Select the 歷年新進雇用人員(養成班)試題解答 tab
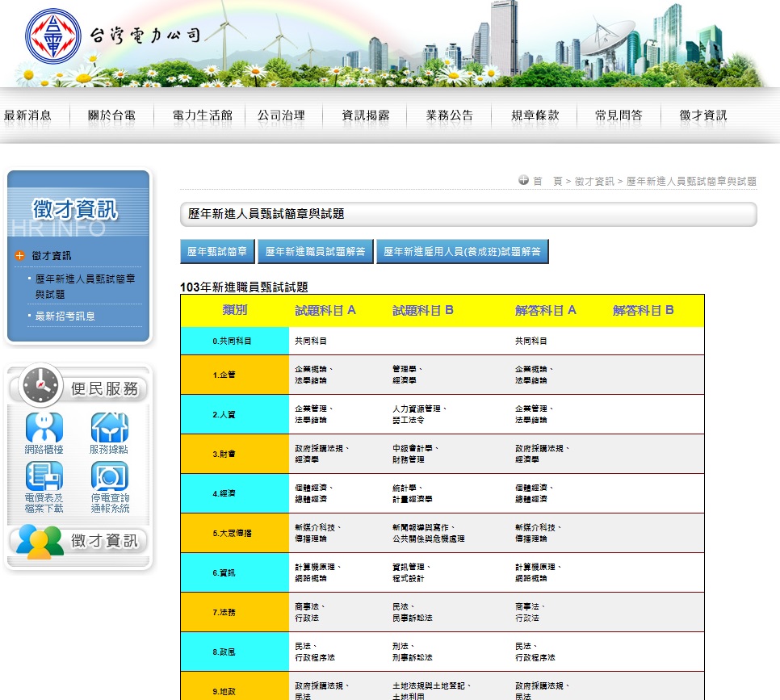Viewport: 780px width, 700px height. (462, 251)
